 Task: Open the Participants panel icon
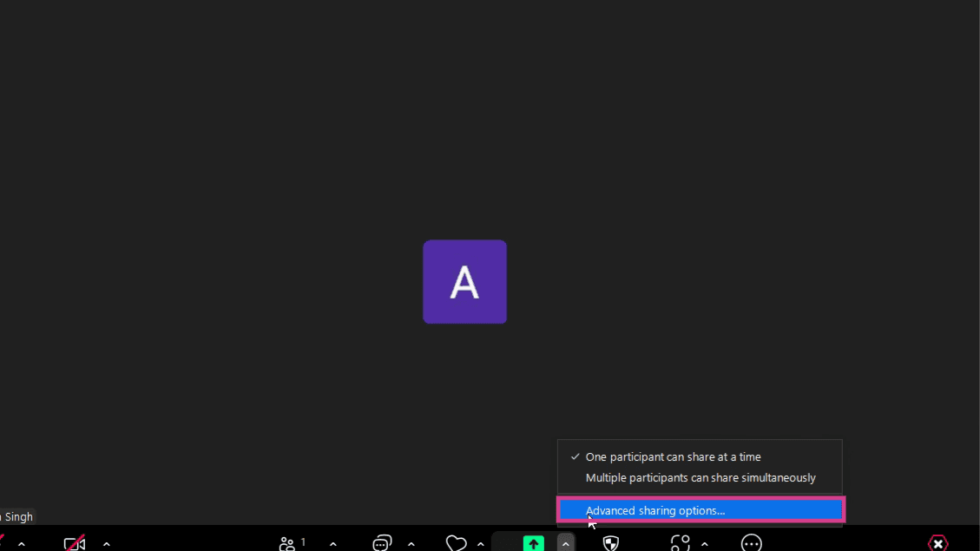(286, 543)
